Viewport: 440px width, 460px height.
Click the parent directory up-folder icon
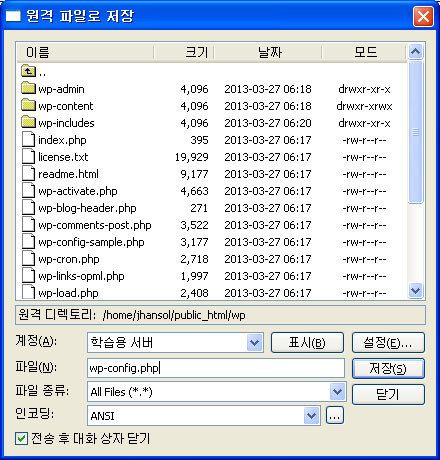pos(28,71)
